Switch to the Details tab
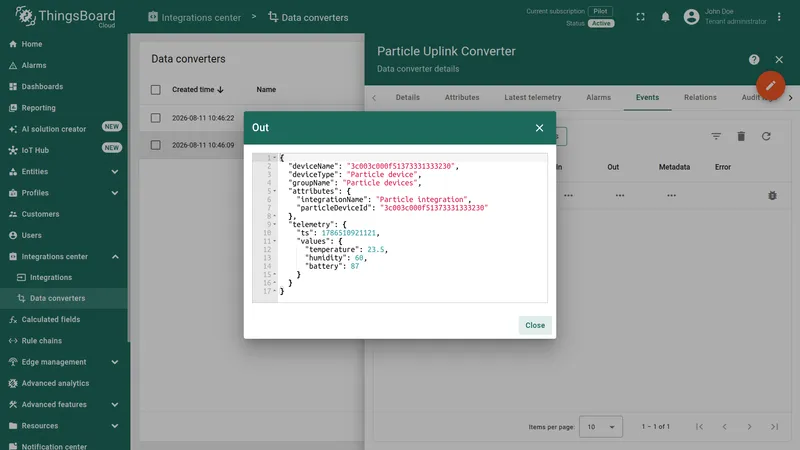This screenshot has height=450, width=800. pos(408,97)
